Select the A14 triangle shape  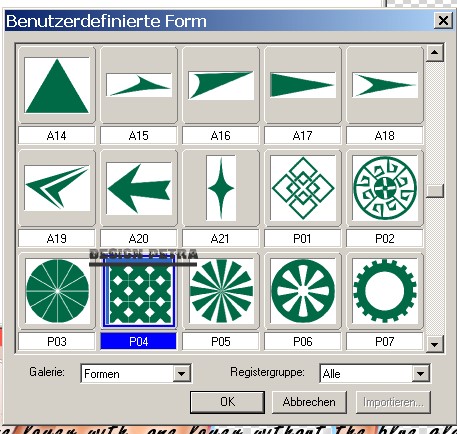click(x=57, y=85)
